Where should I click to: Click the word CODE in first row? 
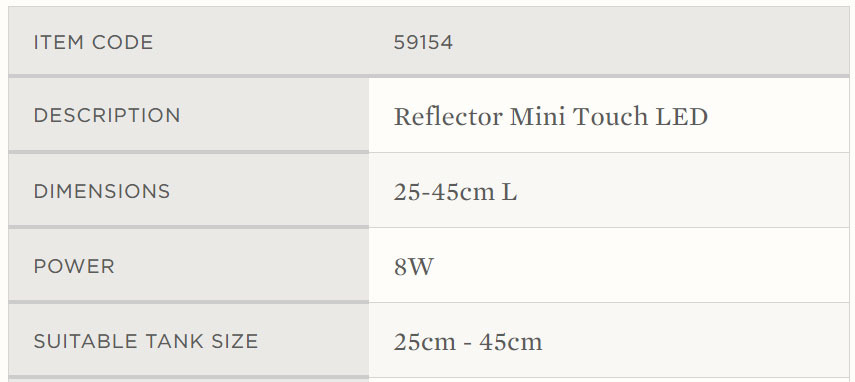(123, 43)
